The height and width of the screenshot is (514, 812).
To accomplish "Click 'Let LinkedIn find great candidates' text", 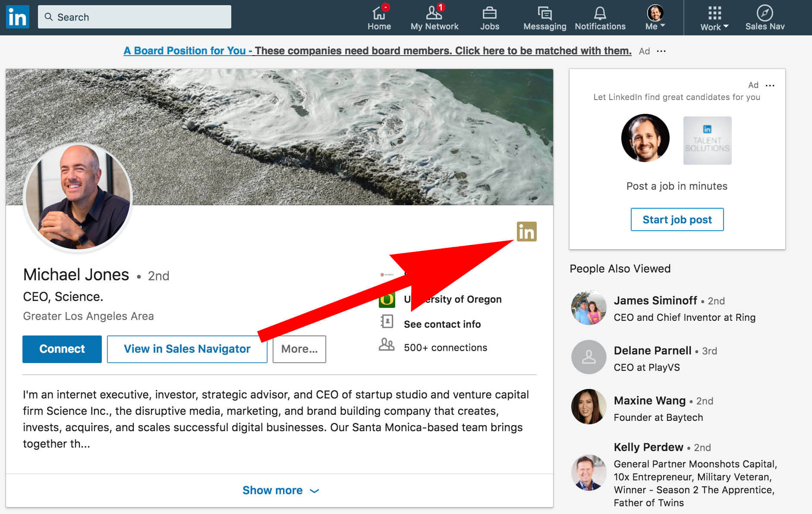I will [x=677, y=97].
